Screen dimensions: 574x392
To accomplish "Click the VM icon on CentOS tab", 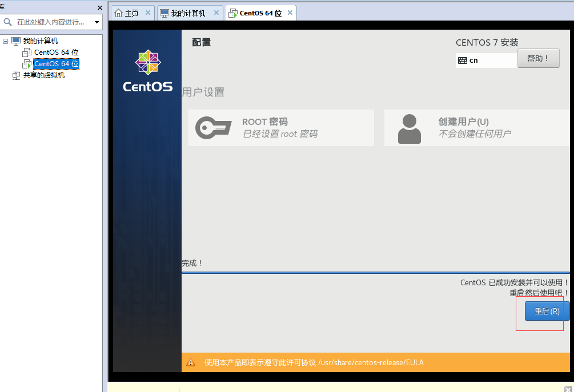I will pos(233,14).
